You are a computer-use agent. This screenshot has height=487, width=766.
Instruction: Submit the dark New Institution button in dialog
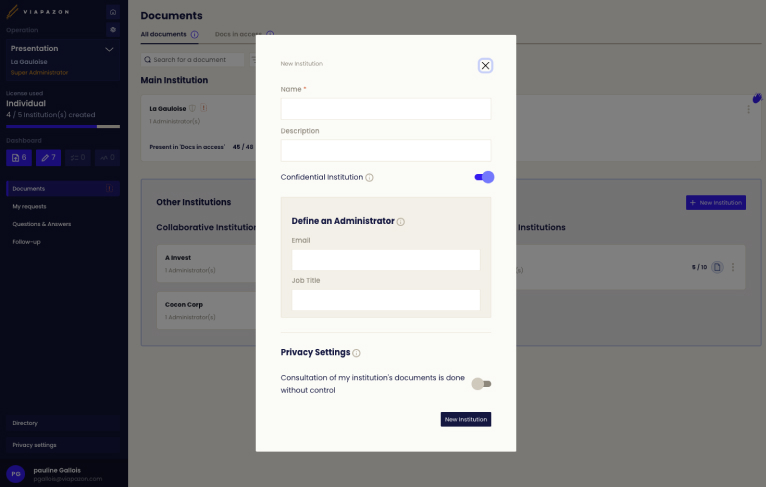[x=466, y=420]
